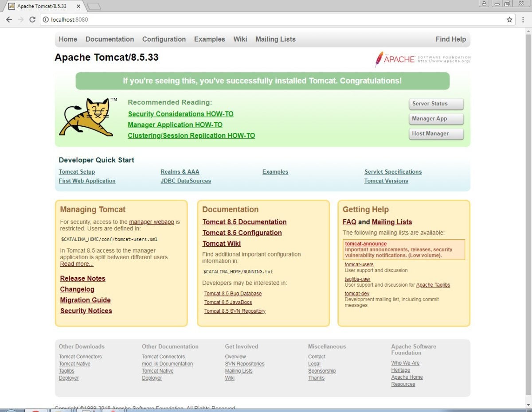
Task: Open Realms & AAA link
Action: click(180, 172)
